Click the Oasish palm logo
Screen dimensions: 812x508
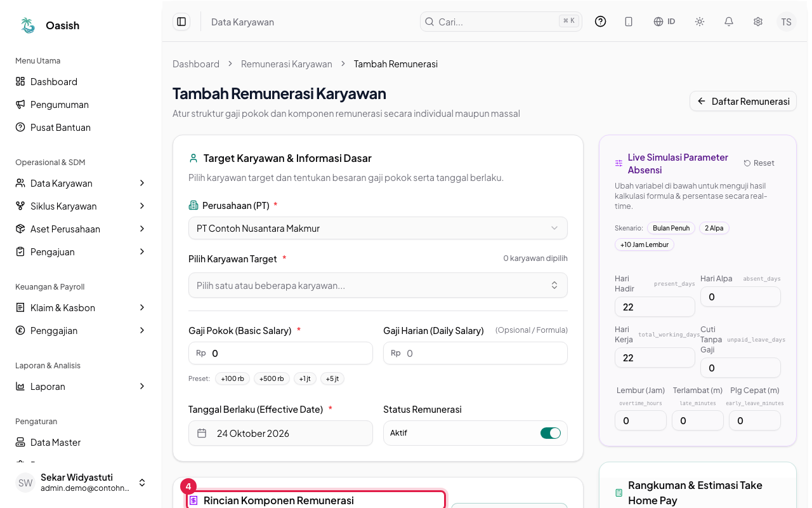point(28,25)
